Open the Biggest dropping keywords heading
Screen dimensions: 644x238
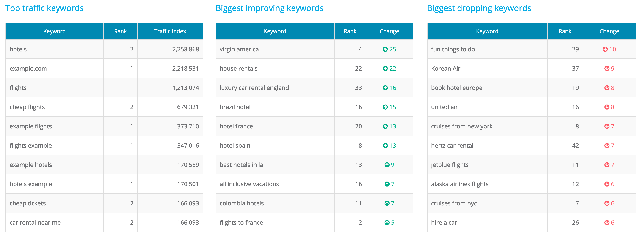[479, 8]
